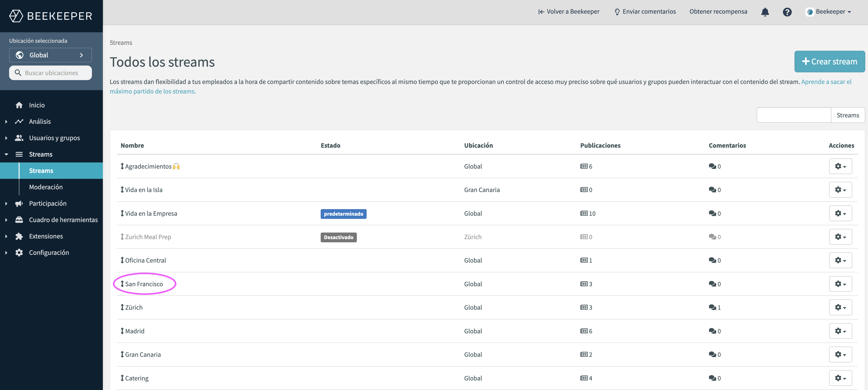Open actions gear dropdown for San Francisco
This screenshot has height=390, width=868.
840,284
